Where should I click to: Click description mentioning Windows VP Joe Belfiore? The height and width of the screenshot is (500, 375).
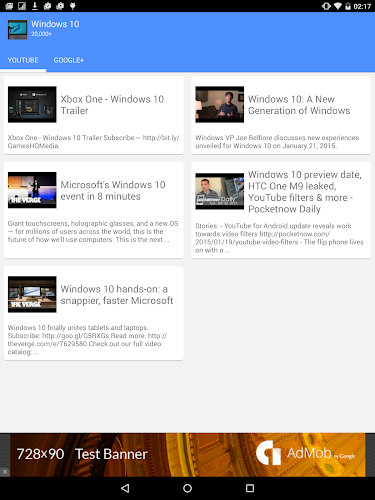click(x=277, y=142)
